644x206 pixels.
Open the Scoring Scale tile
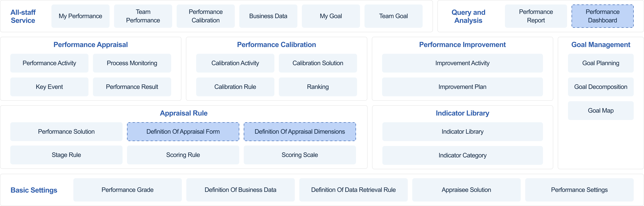click(300, 155)
